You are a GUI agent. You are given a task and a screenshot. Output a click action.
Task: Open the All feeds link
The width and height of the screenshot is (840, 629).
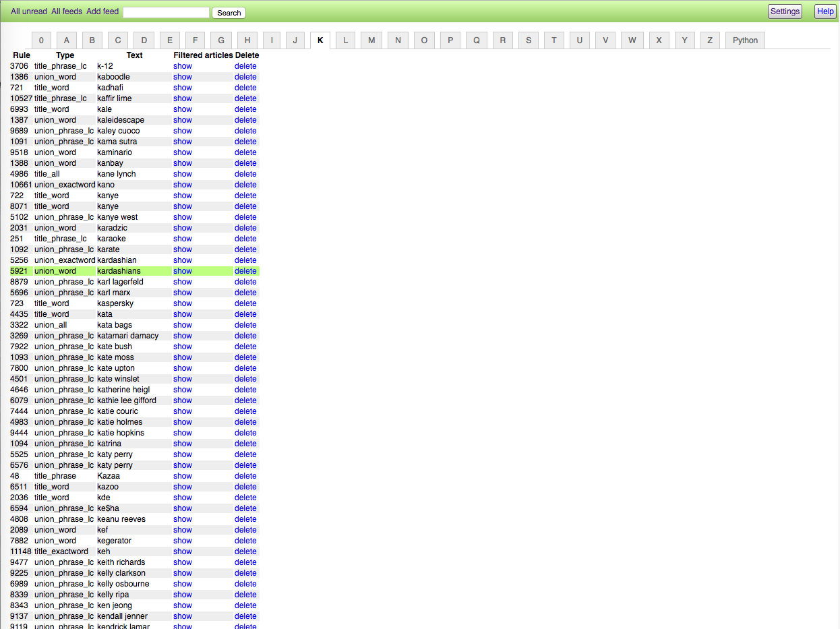click(x=67, y=11)
